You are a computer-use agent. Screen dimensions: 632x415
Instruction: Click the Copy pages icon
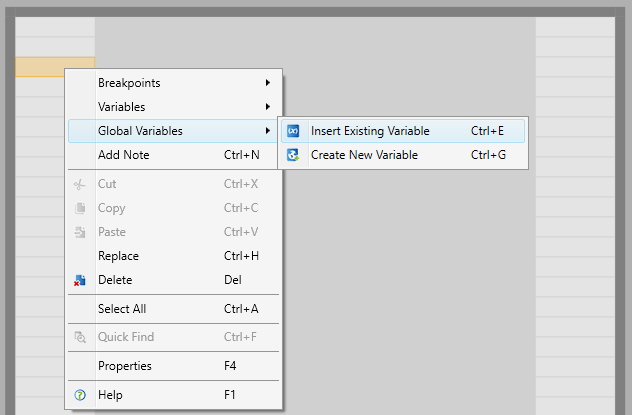80,208
